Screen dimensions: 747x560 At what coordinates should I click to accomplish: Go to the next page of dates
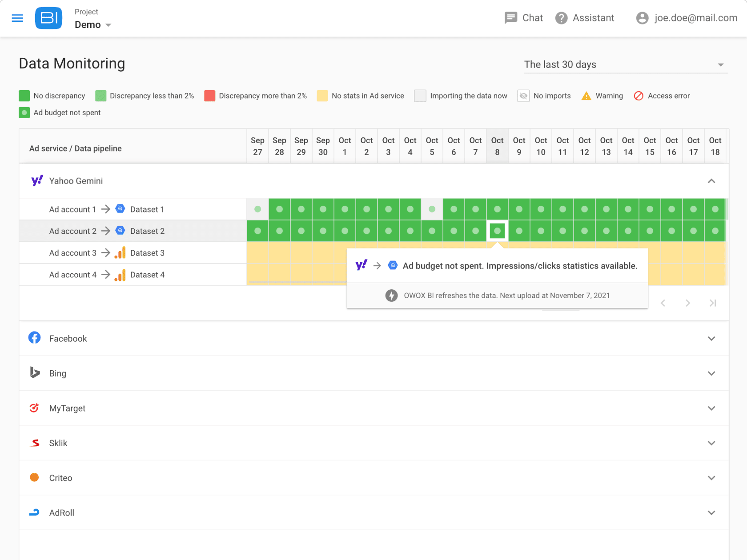click(x=688, y=303)
